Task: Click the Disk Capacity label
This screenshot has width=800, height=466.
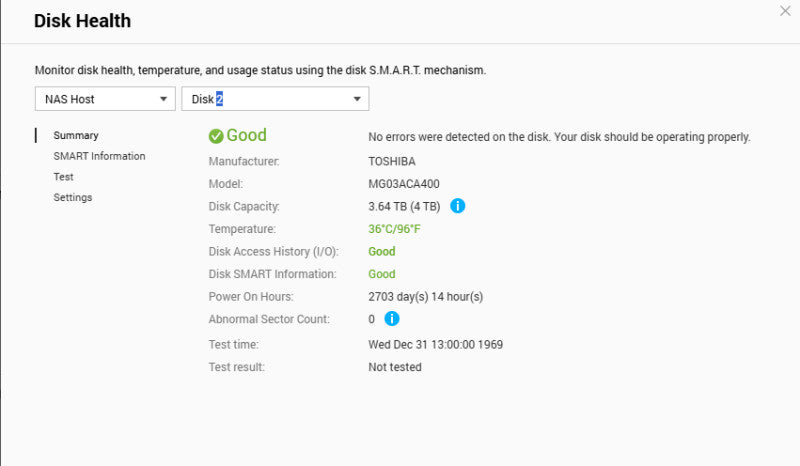Action: (244, 206)
